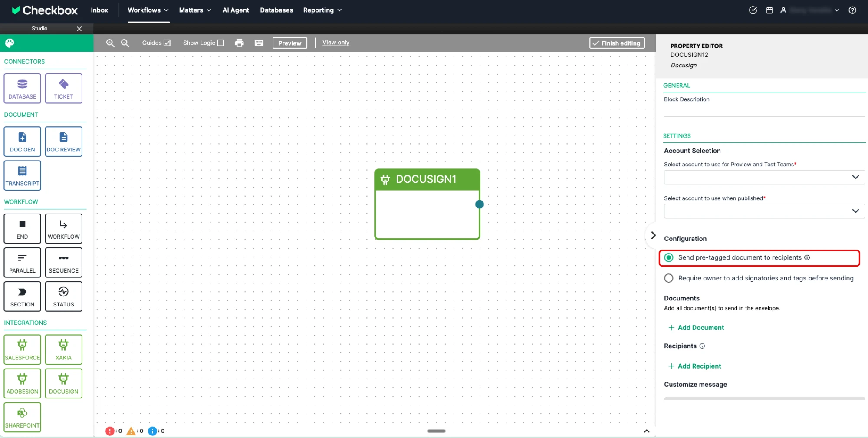
Task: Open the palette theme icon
Action: point(10,43)
